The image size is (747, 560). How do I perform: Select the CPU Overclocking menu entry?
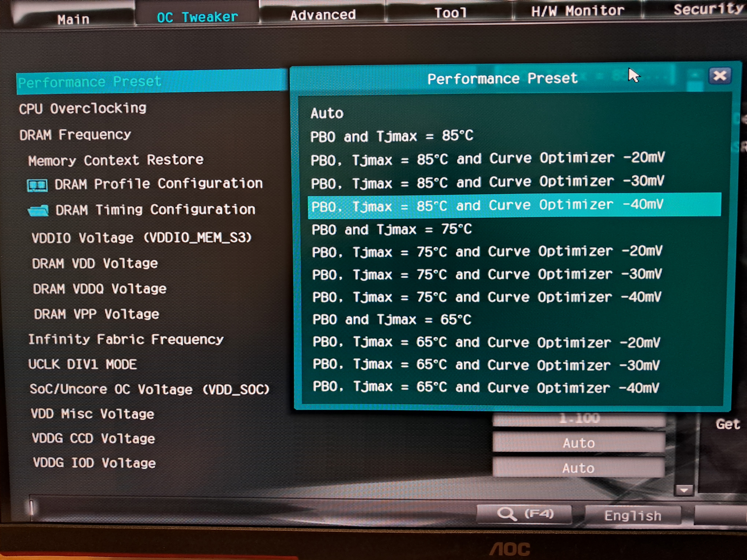tap(83, 109)
